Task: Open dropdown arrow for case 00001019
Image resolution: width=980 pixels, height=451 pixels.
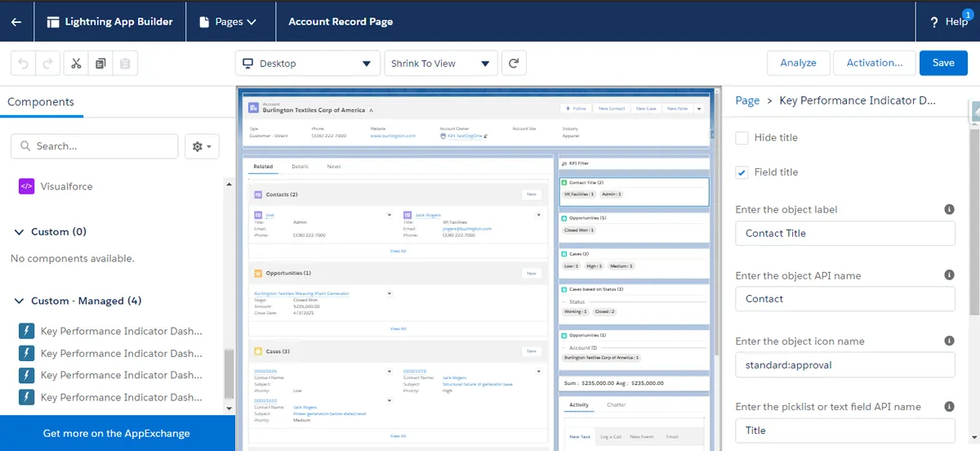Action: point(539,371)
